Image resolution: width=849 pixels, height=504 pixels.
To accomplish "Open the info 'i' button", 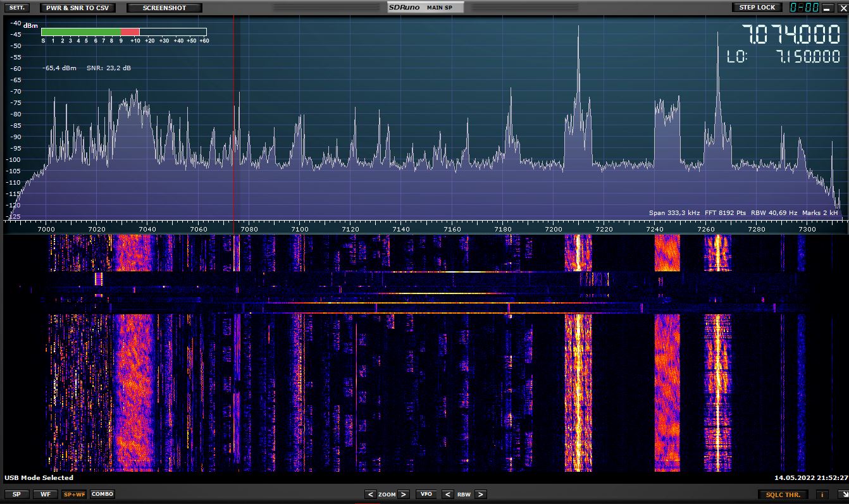I will click(823, 495).
